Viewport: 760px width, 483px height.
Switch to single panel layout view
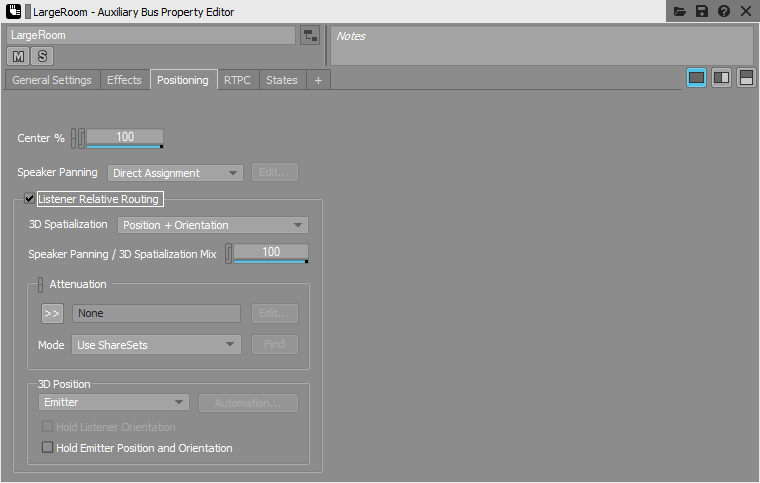697,78
